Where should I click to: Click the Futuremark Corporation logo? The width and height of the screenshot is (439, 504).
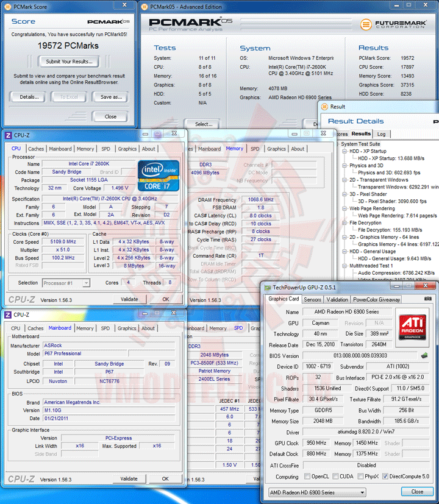pyautogui.click(x=394, y=24)
